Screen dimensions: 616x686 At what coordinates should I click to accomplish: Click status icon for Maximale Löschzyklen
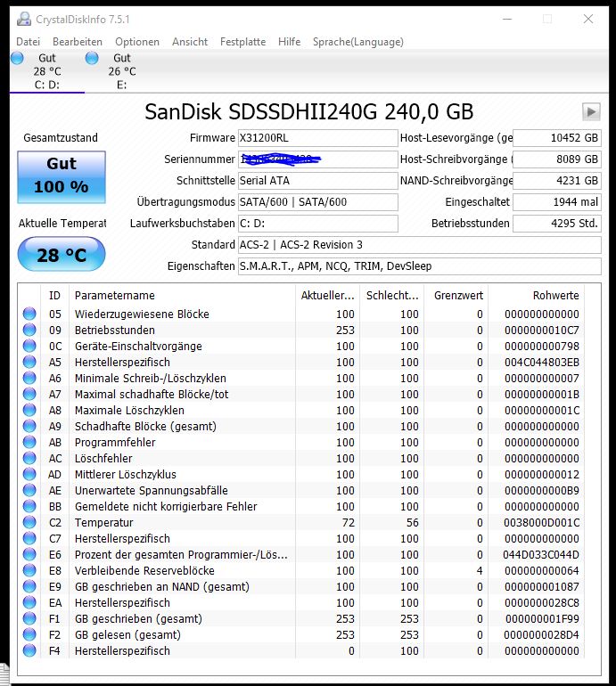click(x=29, y=410)
